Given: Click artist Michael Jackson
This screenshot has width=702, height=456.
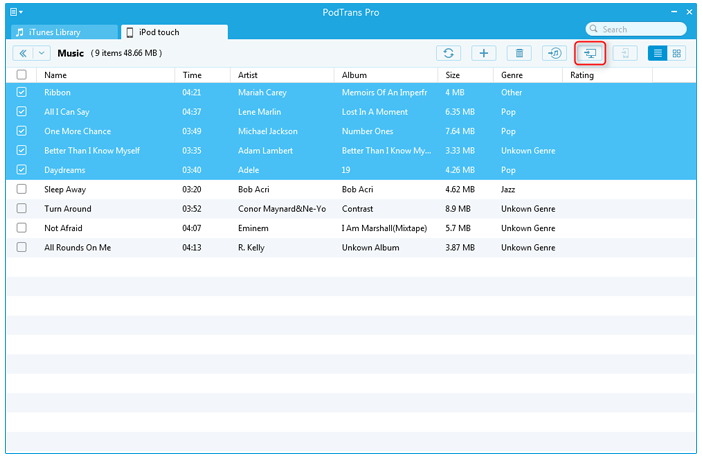Looking at the screenshot, I should point(268,131).
